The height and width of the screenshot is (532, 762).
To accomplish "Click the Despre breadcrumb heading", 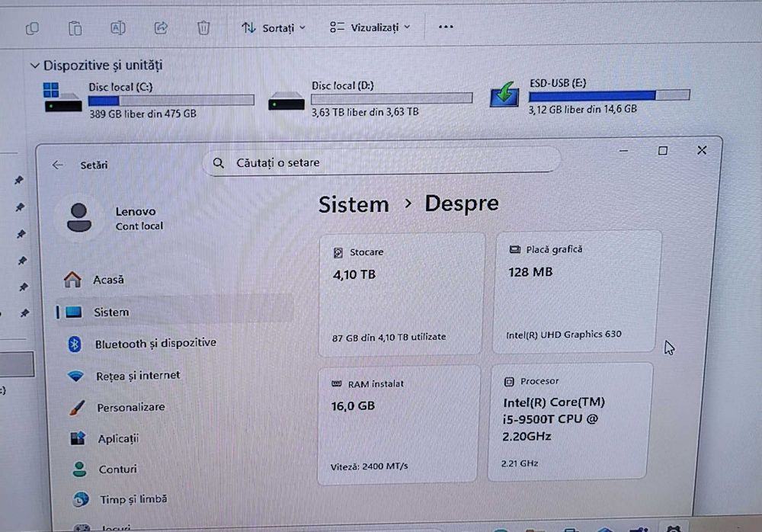I will 462,204.
